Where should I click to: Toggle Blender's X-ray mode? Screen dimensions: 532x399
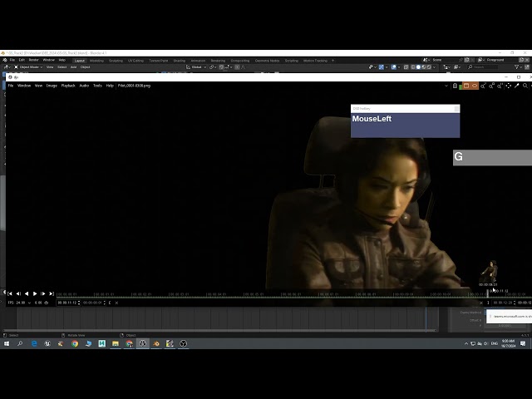[x=406, y=67]
